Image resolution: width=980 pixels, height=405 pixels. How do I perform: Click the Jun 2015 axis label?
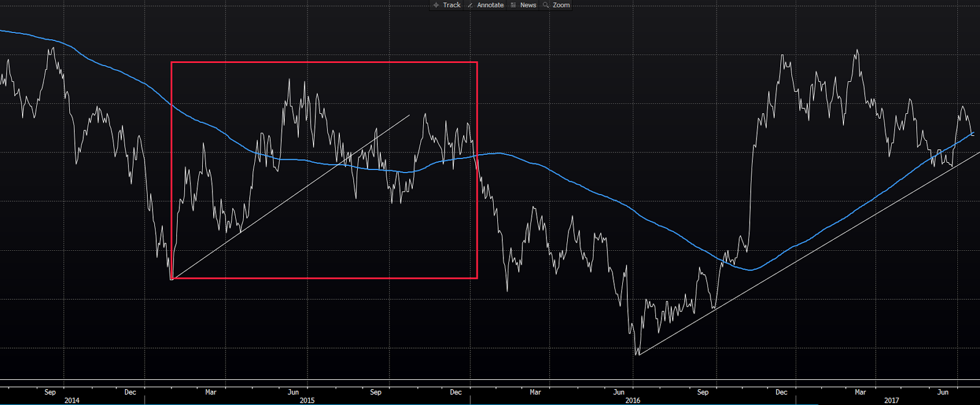(x=293, y=392)
